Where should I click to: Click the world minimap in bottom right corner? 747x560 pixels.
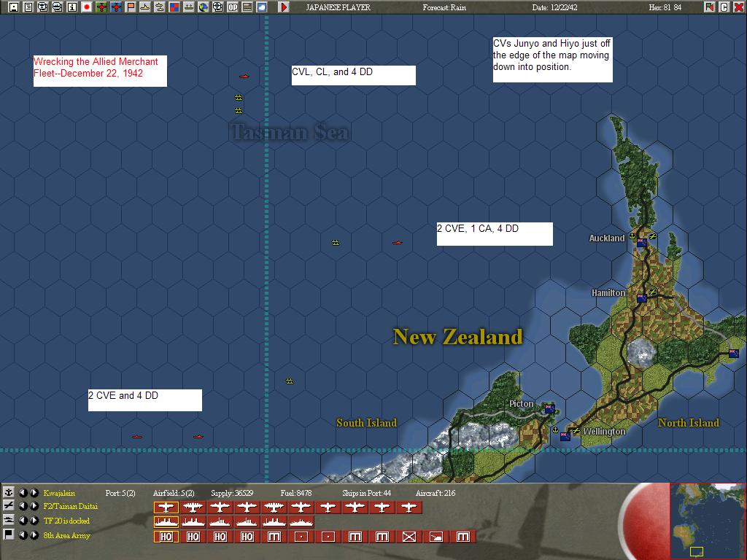[x=707, y=521]
